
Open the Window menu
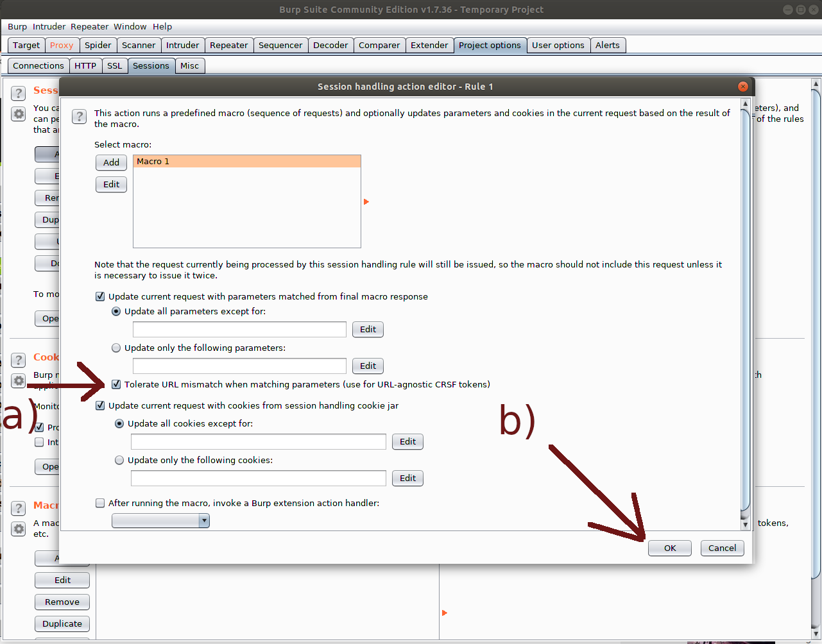(130, 26)
